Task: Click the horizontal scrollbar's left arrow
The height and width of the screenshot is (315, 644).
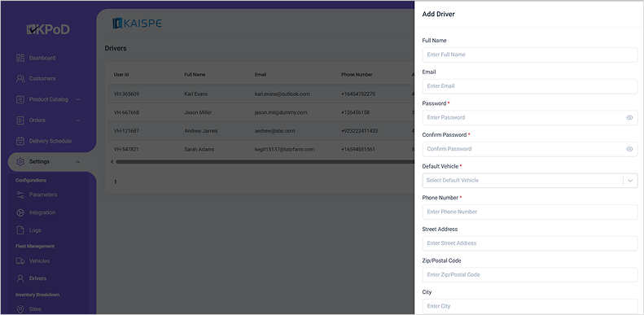Action: click(112, 162)
